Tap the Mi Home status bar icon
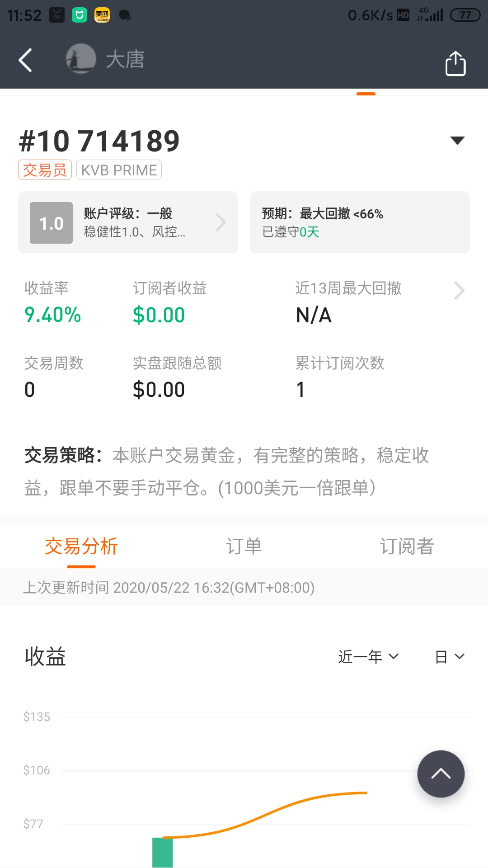This screenshot has width=488, height=868. click(x=79, y=15)
